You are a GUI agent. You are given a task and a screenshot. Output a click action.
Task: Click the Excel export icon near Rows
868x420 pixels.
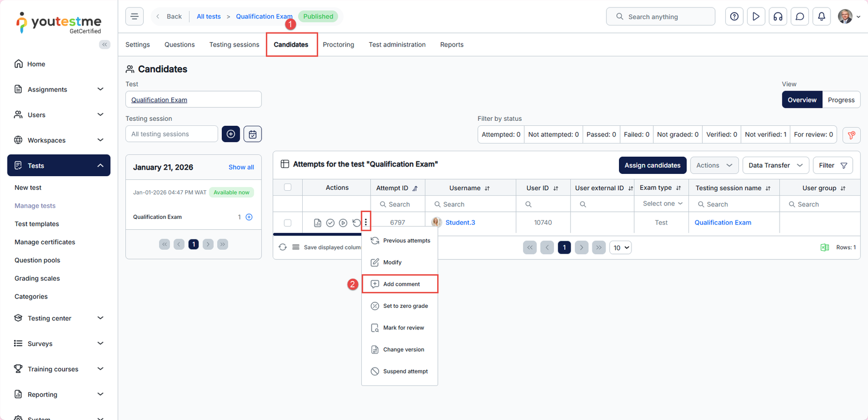(825, 248)
